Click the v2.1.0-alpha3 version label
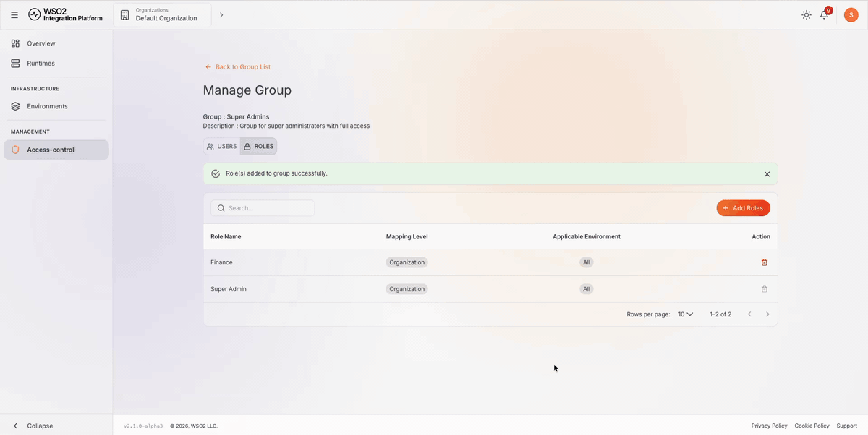Screen dimensions: 868x435 click(143, 426)
